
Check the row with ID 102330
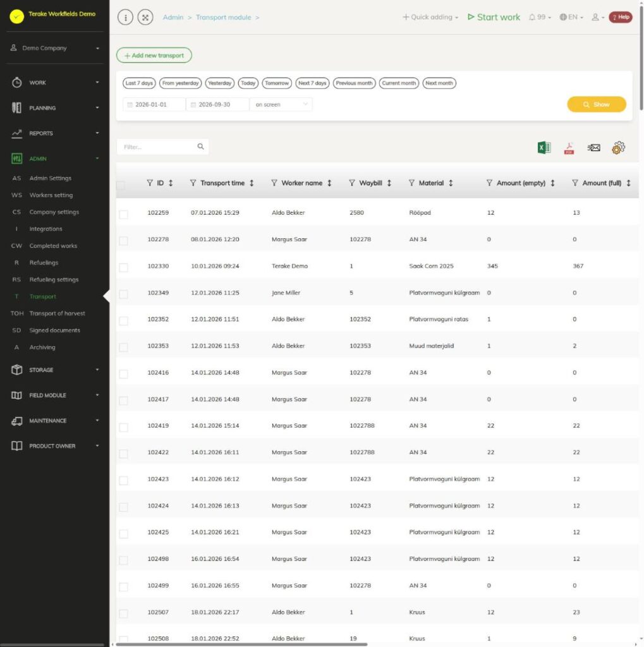(x=123, y=267)
